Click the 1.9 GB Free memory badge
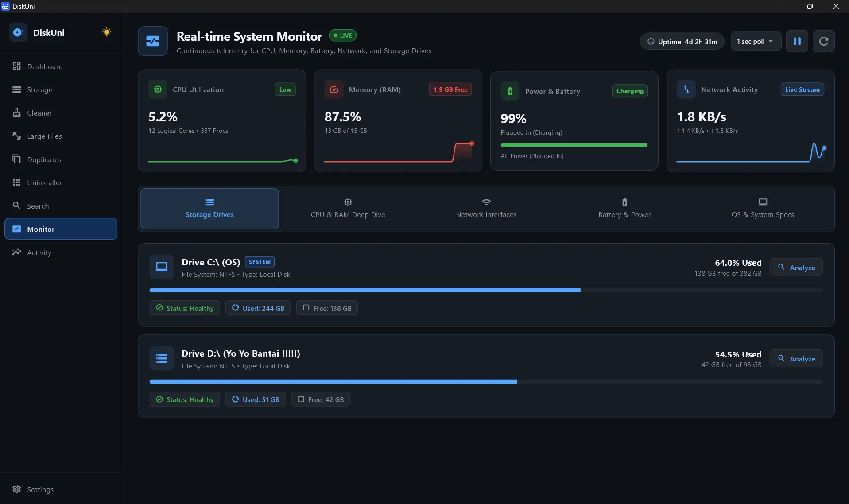849x504 pixels. [x=450, y=89]
